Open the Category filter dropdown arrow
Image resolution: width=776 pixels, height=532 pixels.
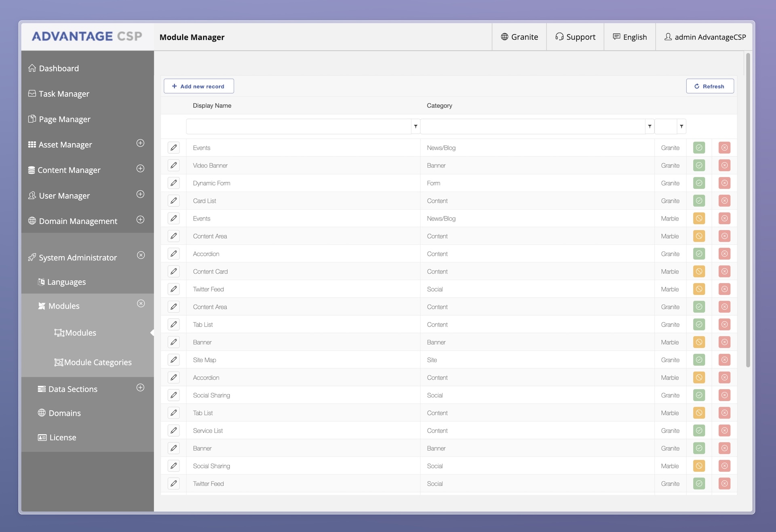coord(649,126)
